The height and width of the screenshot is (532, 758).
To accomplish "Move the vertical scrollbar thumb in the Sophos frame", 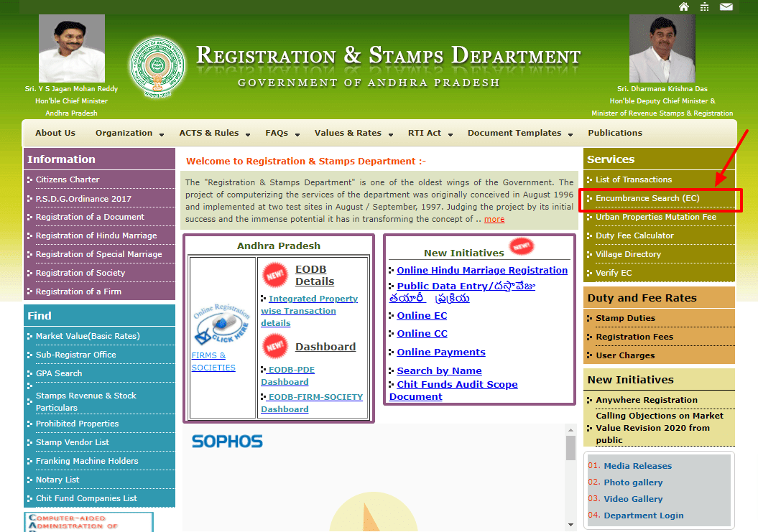I will point(571,447).
